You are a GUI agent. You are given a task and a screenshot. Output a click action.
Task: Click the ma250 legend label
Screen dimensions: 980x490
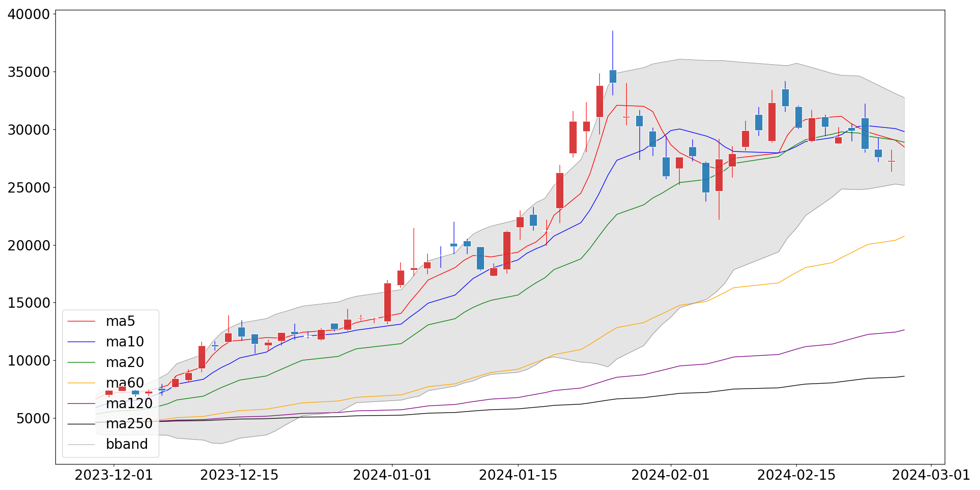pyautogui.click(x=129, y=423)
